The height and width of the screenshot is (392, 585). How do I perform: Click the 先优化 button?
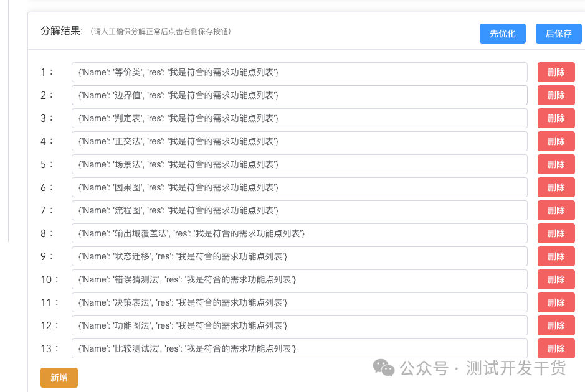pos(502,34)
